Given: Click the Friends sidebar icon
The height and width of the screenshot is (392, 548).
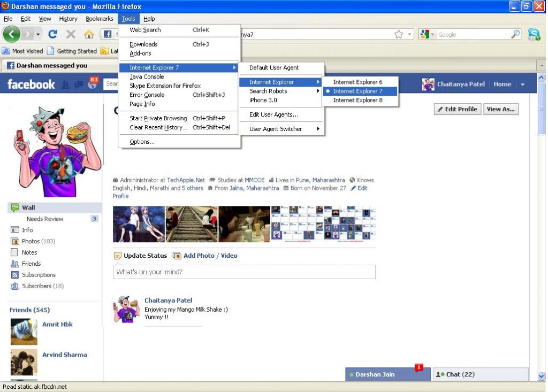Looking at the screenshot, I should tap(14, 264).
